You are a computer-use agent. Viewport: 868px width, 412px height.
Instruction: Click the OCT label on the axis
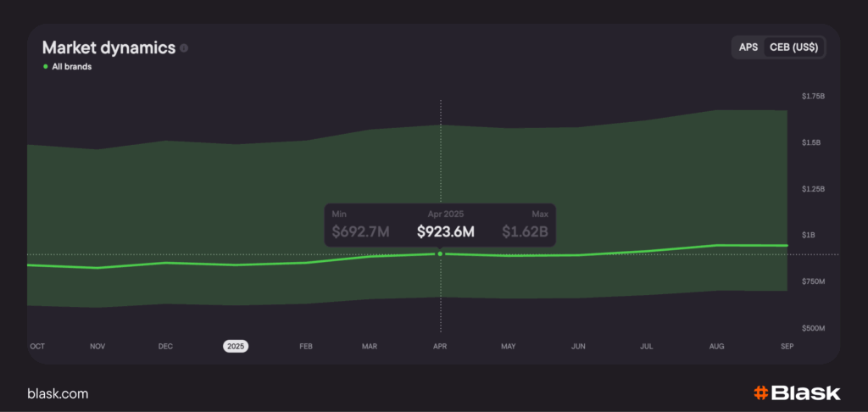pyautogui.click(x=37, y=346)
